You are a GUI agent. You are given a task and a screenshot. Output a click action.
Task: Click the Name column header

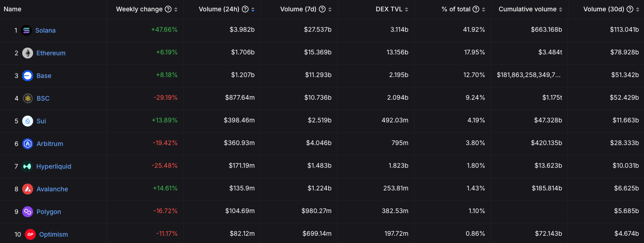[13, 10]
